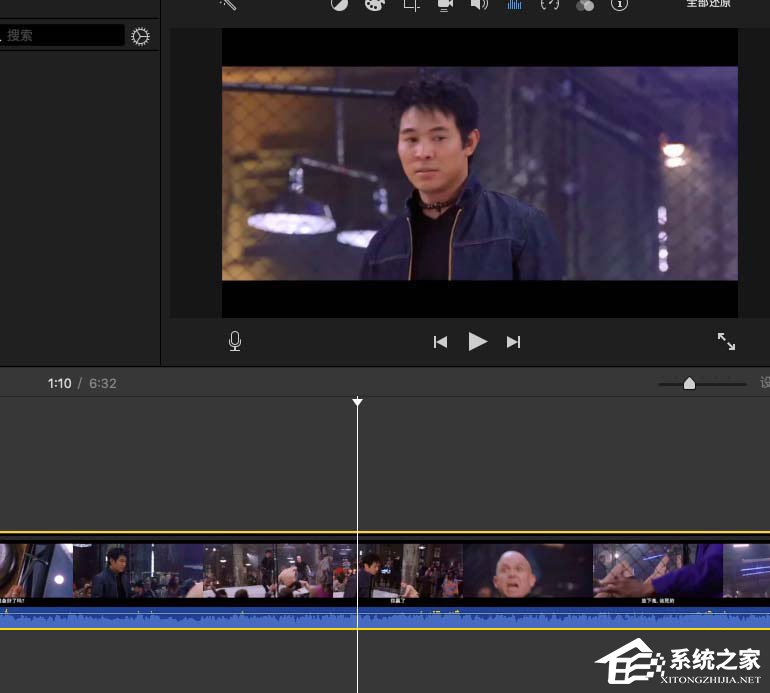The height and width of the screenshot is (693, 770).
Task: Skip to next clip in viewer
Action: click(x=513, y=342)
